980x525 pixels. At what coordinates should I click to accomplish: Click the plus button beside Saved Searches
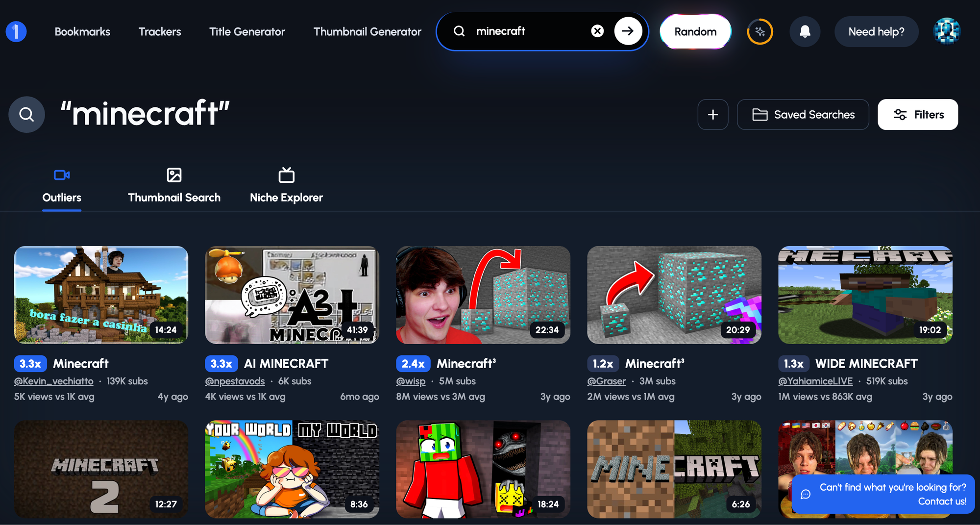click(x=712, y=115)
